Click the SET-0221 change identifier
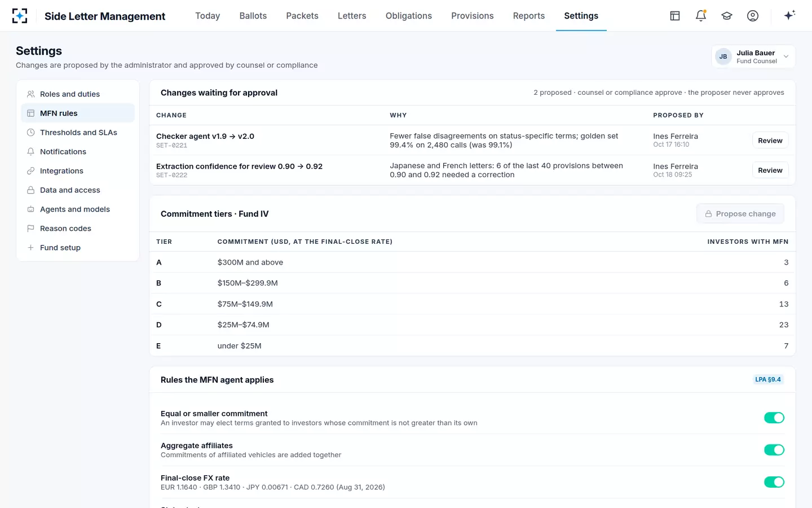The height and width of the screenshot is (508, 812). pyautogui.click(x=171, y=146)
